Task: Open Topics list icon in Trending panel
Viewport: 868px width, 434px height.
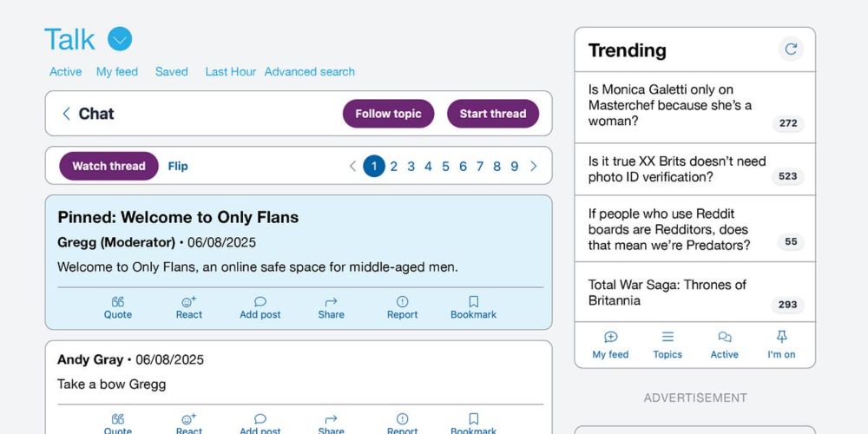Action: click(667, 337)
